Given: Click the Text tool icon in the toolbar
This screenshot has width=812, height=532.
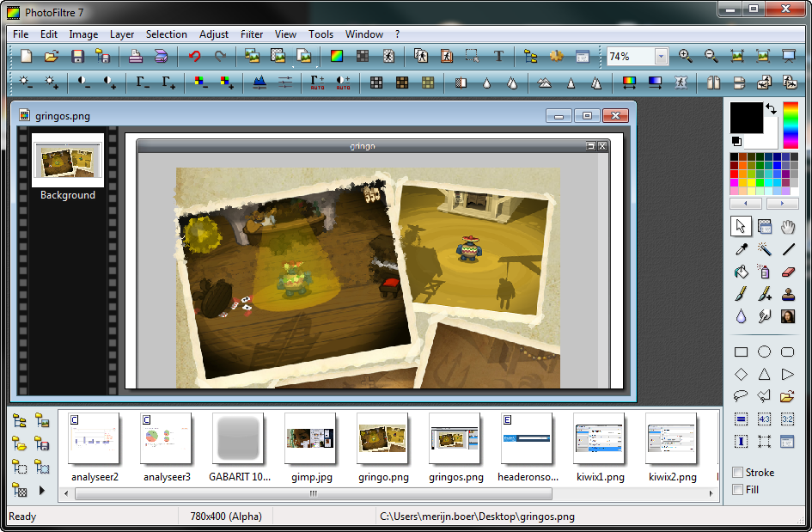Looking at the screenshot, I should click(498, 57).
